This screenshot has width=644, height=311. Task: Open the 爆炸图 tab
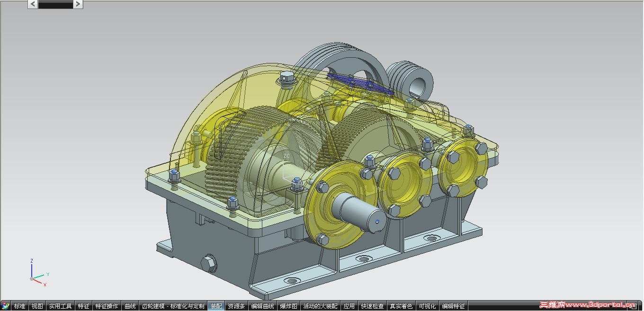tap(288, 306)
